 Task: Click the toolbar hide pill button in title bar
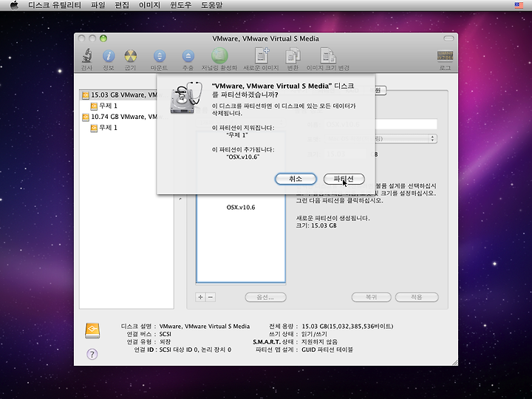[x=449, y=38]
